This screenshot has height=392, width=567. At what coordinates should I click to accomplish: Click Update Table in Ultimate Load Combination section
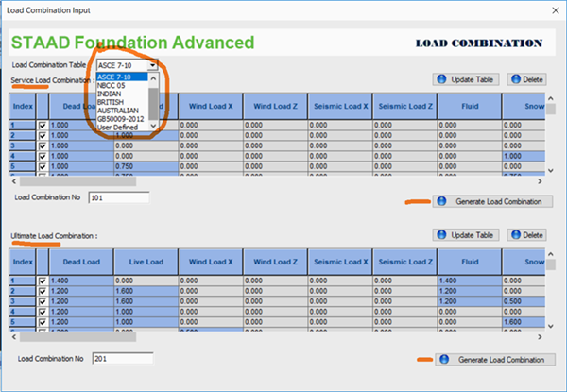tap(465, 235)
